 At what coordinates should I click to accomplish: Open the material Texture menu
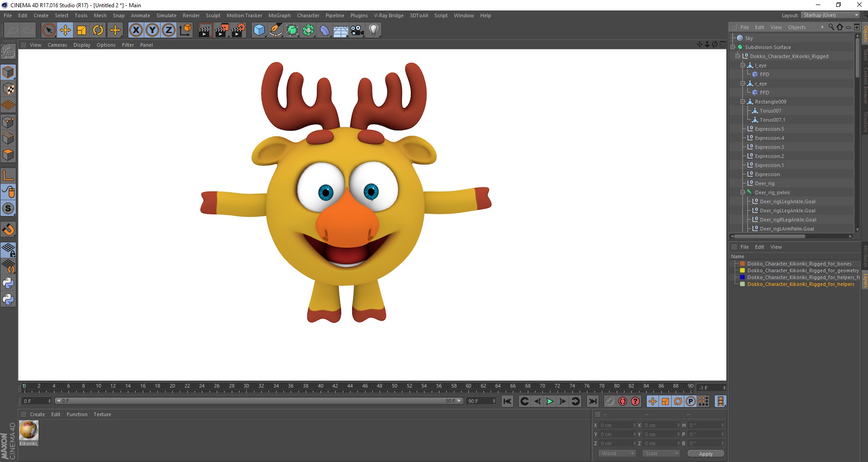102,414
